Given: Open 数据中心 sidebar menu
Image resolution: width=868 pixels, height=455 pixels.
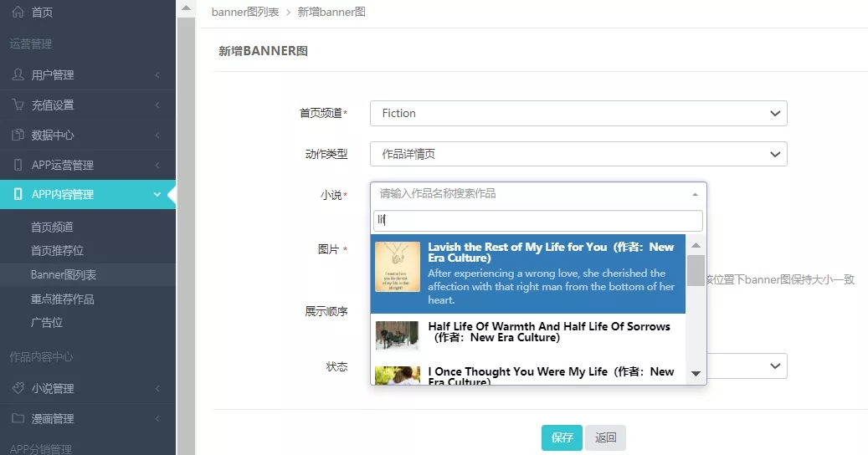Looking at the screenshot, I should [x=88, y=135].
